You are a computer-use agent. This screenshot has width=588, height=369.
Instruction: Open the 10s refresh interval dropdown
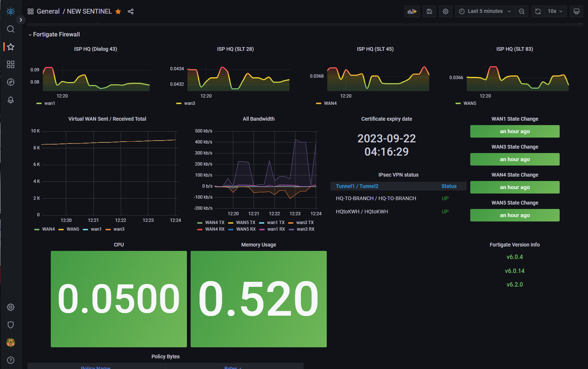tap(555, 11)
